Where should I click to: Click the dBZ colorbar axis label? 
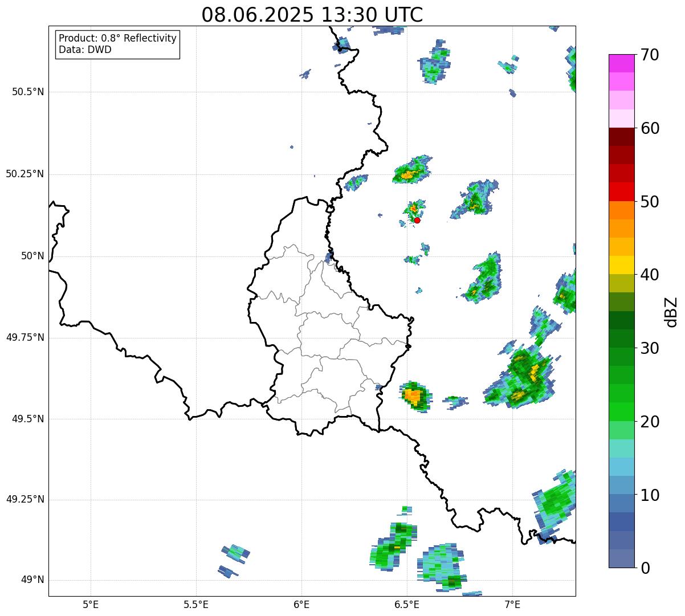[671, 311]
